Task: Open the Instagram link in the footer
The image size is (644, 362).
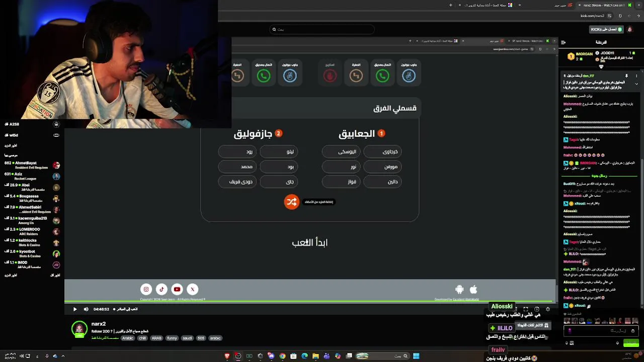Action: click(x=146, y=289)
